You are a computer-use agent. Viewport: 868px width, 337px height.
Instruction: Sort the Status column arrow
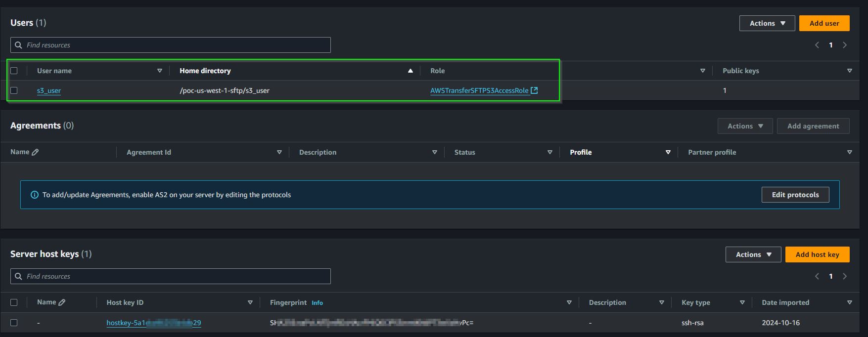click(x=549, y=152)
